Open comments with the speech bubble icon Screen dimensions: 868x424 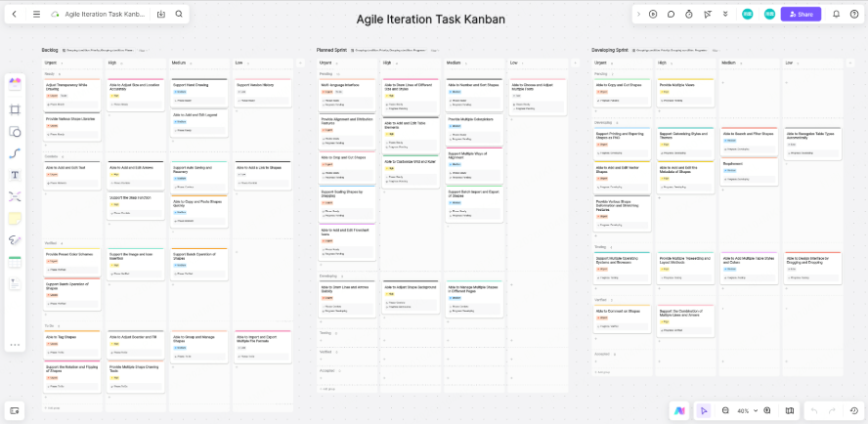point(671,15)
